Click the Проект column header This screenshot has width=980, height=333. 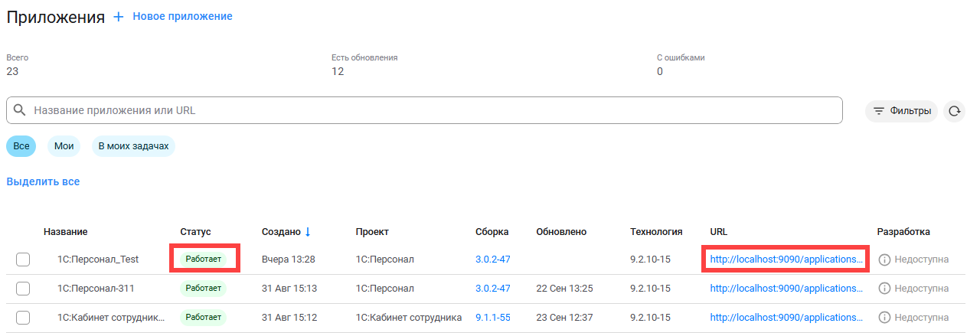(x=372, y=231)
